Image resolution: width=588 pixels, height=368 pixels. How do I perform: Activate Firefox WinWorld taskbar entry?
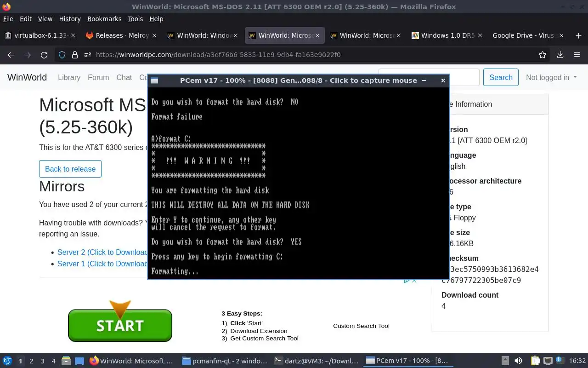click(132, 361)
